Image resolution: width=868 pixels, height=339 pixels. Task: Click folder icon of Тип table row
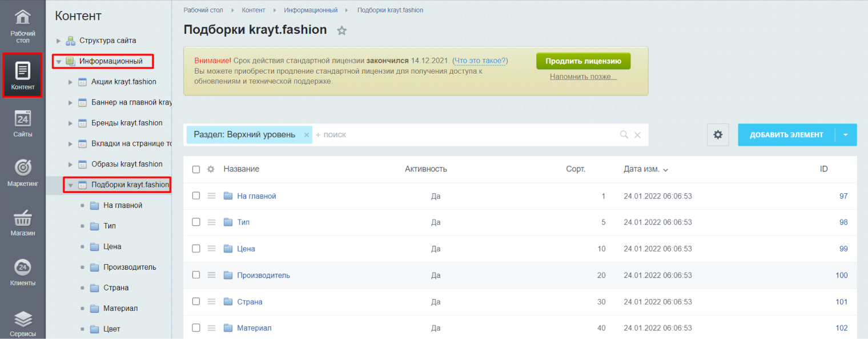pyautogui.click(x=228, y=222)
